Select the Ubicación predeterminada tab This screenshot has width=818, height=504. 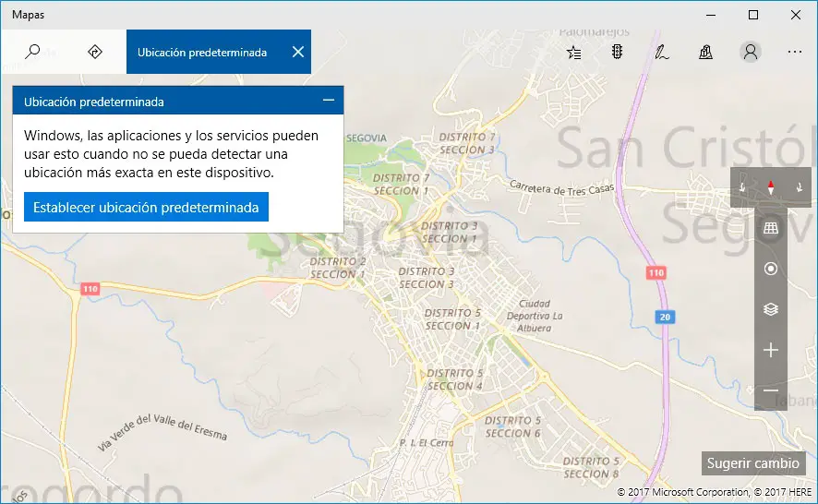202,53
